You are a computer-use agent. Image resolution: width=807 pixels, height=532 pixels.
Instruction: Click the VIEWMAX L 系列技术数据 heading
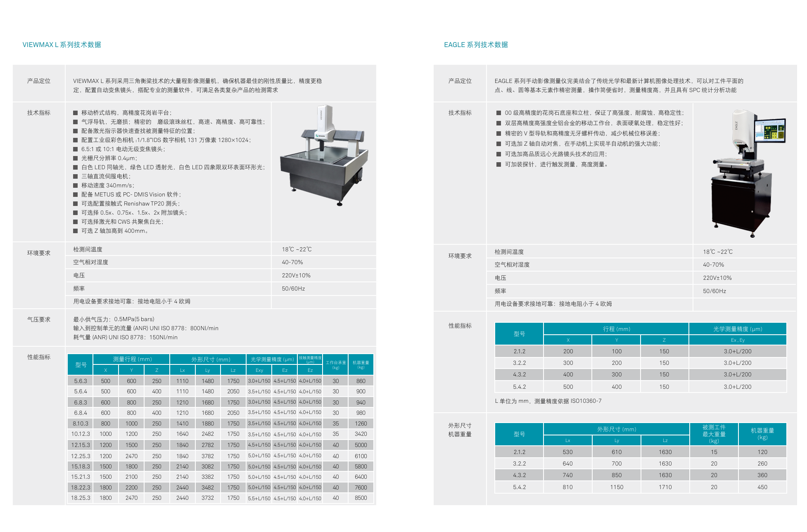pyautogui.click(x=62, y=45)
